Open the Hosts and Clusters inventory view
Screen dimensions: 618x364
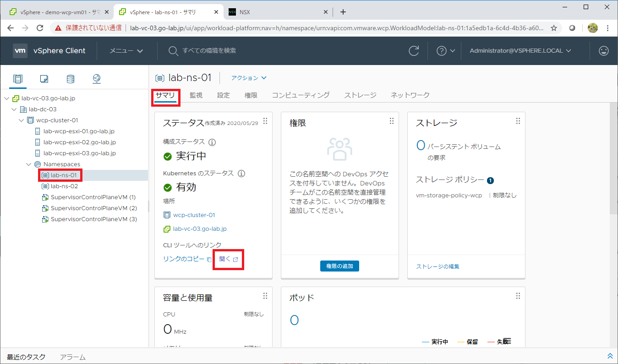point(17,79)
